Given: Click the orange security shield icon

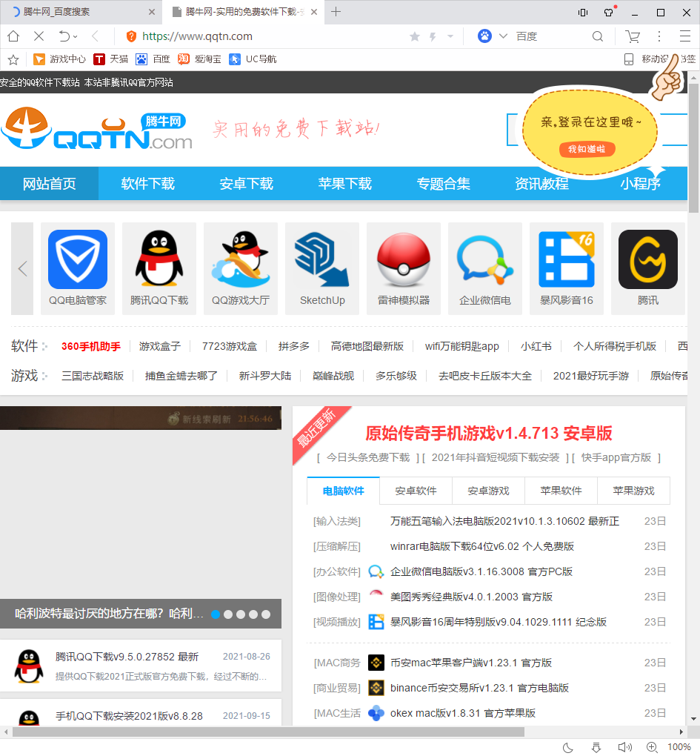Looking at the screenshot, I should [x=130, y=36].
